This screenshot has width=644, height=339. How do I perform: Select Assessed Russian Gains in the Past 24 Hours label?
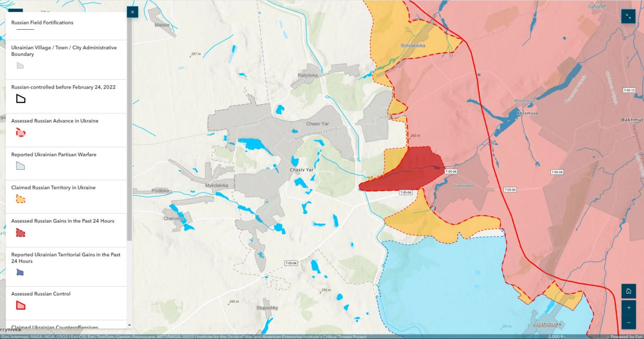(63, 221)
